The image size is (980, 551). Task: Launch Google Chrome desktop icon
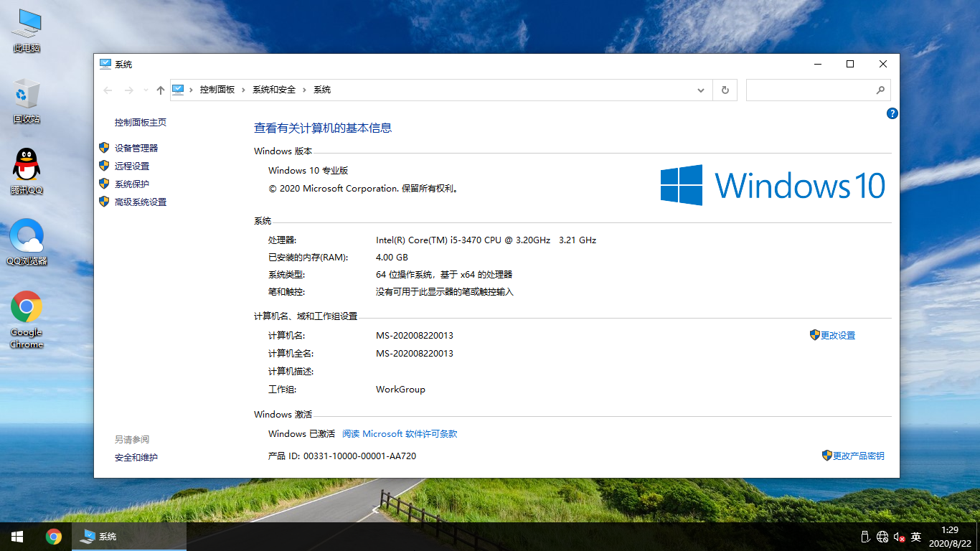point(27,319)
